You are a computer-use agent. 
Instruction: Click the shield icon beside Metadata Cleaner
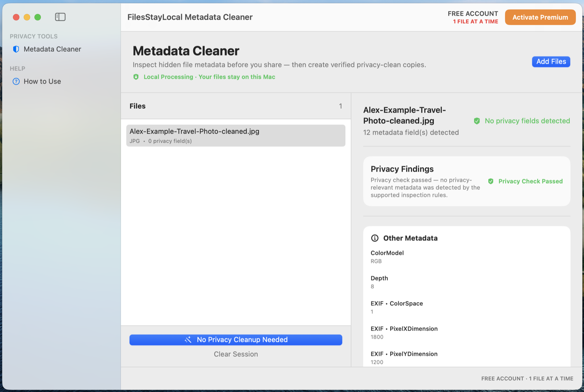point(16,49)
